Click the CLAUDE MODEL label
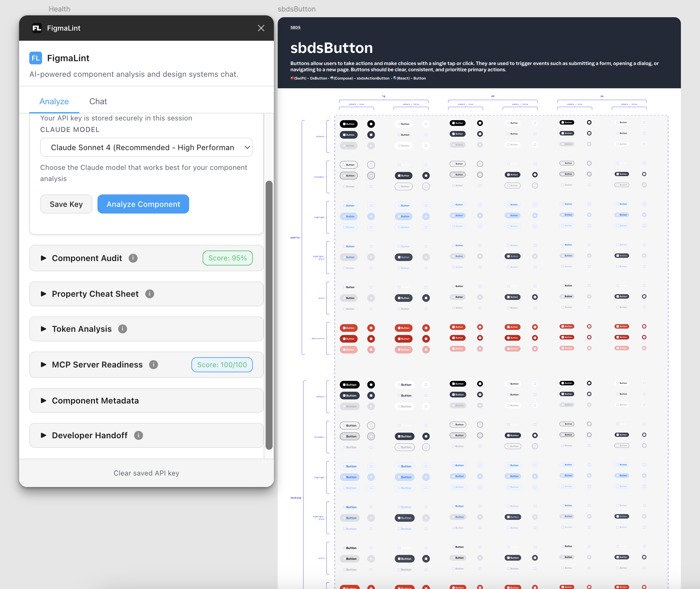 (x=70, y=129)
